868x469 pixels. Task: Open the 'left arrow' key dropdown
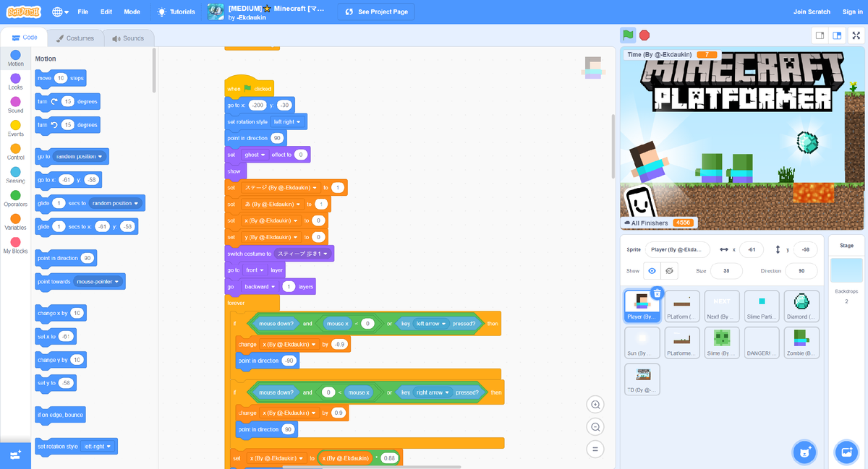[x=432, y=324]
